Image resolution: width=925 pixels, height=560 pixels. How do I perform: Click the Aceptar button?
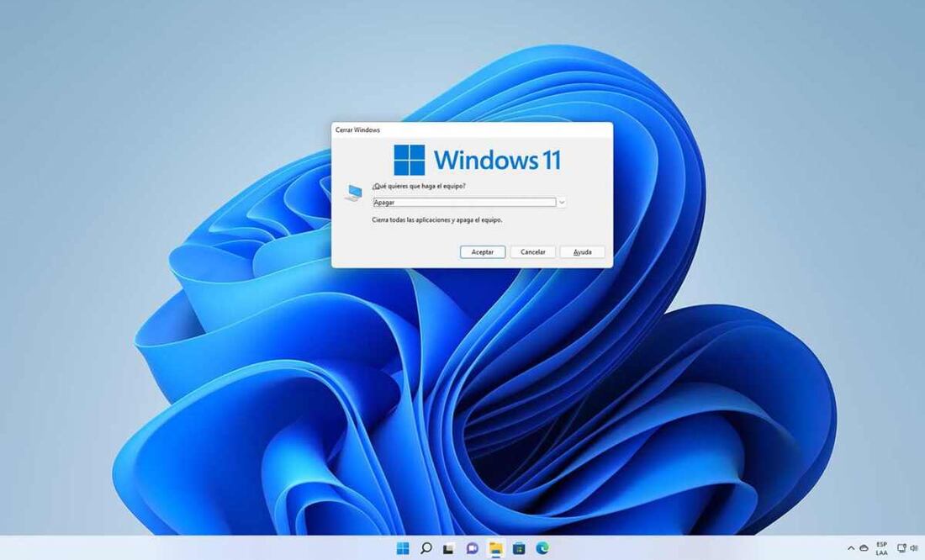click(x=482, y=251)
